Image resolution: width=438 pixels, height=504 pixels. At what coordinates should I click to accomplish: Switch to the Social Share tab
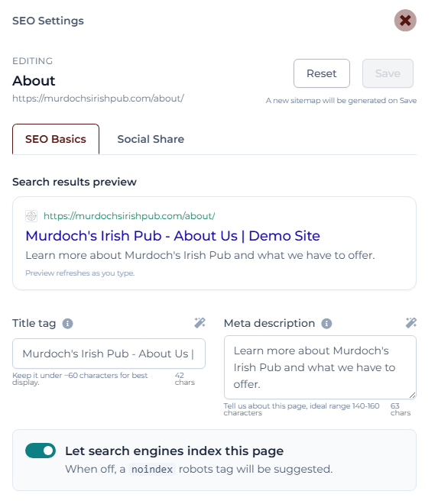tap(151, 139)
